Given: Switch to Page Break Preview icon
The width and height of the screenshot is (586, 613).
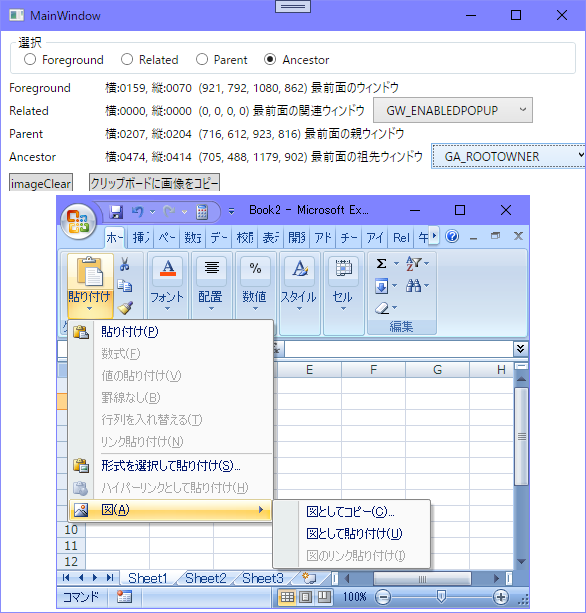Looking at the screenshot, I should pyautogui.click(x=324, y=597).
